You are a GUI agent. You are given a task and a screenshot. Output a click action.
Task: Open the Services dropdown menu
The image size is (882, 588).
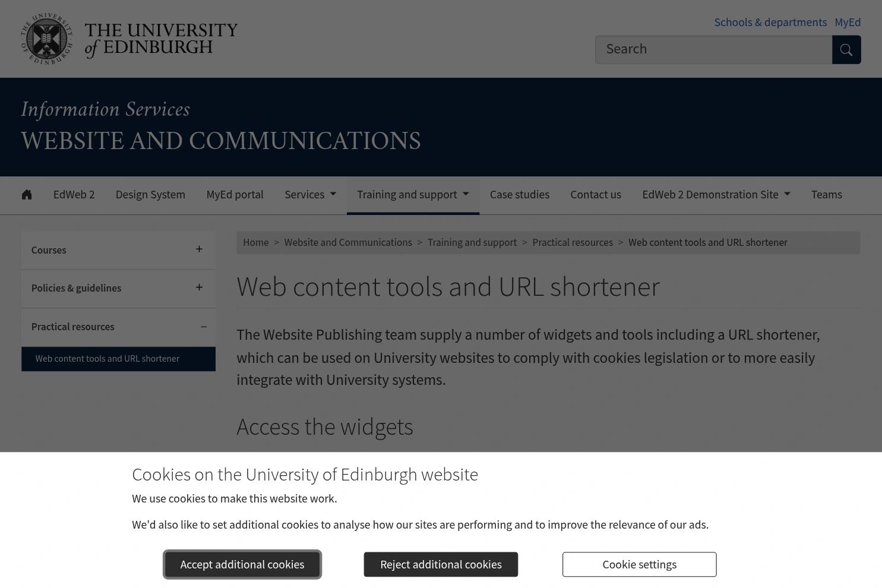[x=310, y=195]
